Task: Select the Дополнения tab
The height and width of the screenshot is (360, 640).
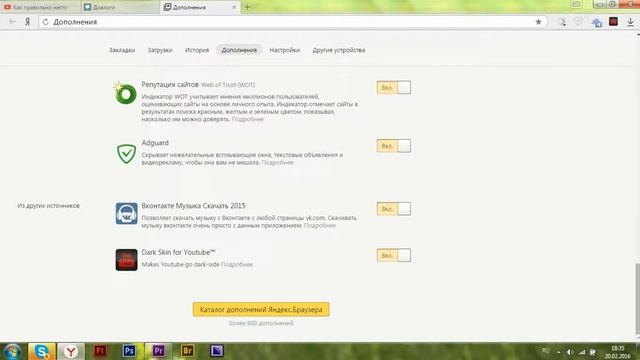Action: (x=239, y=50)
